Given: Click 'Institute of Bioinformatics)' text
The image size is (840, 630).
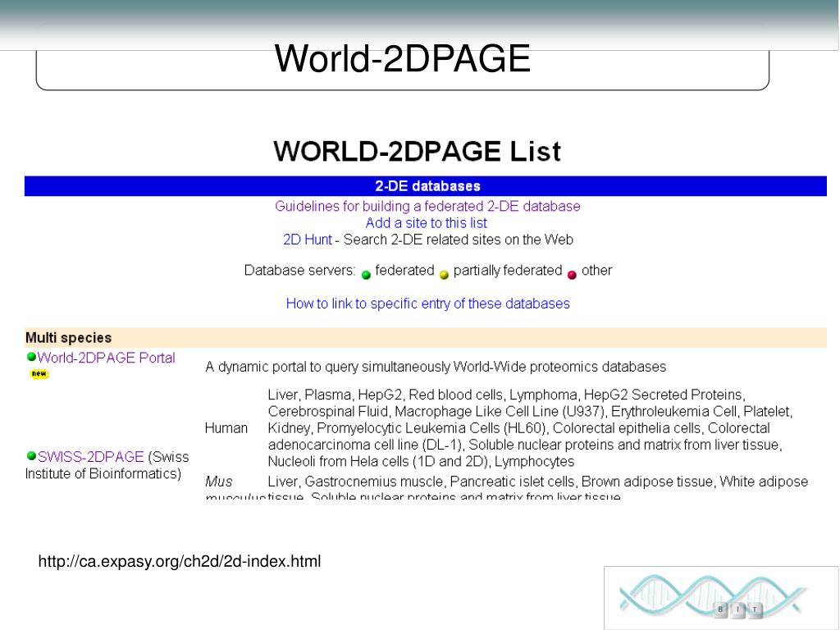Looking at the screenshot, I should (103, 473).
